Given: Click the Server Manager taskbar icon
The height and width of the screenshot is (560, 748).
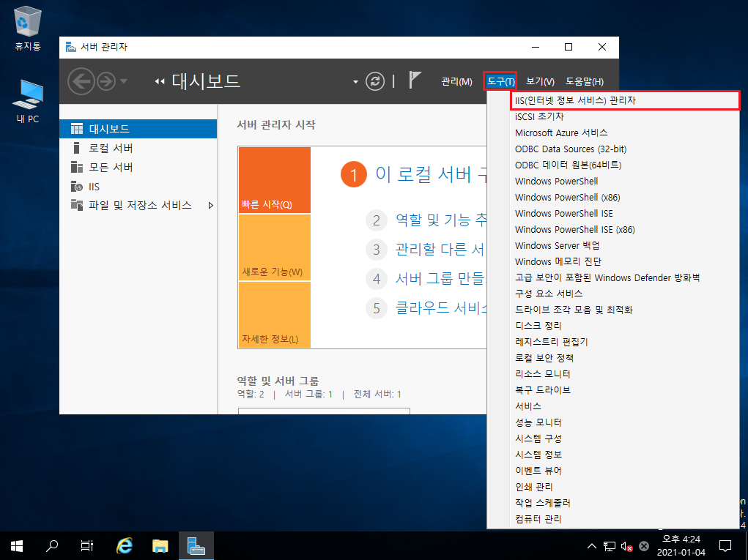Looking at the screenshot, I should (196, 545).
